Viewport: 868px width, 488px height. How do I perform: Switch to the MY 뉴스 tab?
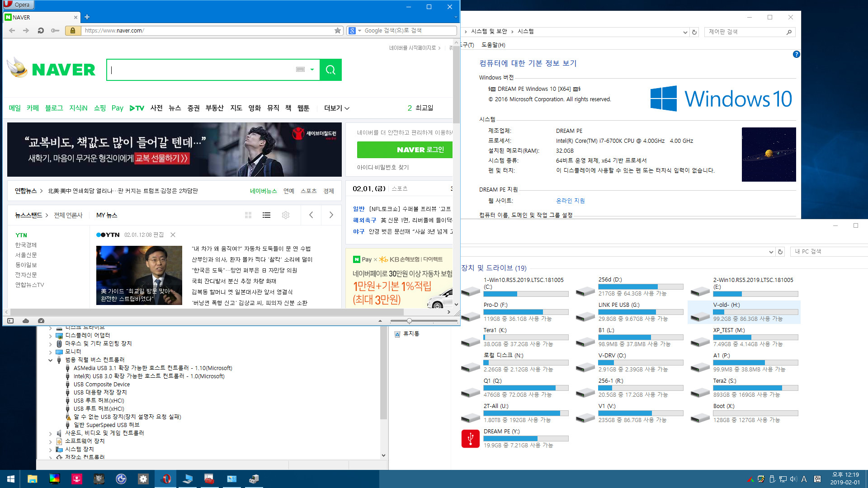point(107,215)
